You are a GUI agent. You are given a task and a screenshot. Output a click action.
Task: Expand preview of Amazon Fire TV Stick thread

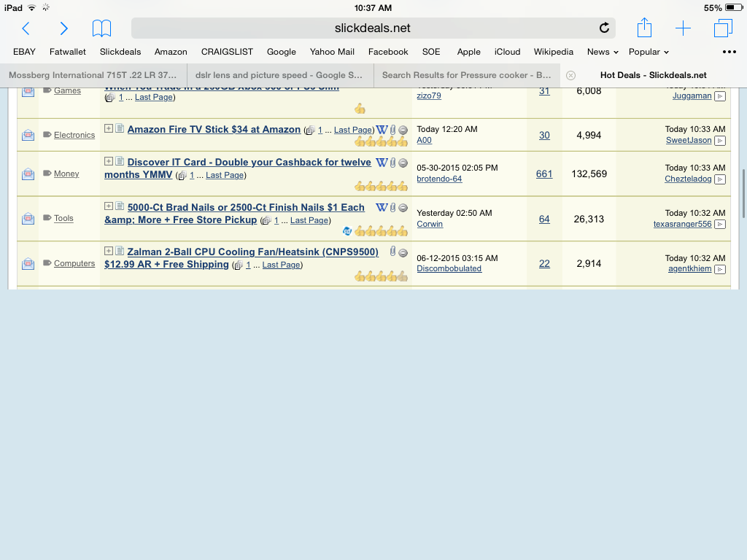tap(109, 128)
